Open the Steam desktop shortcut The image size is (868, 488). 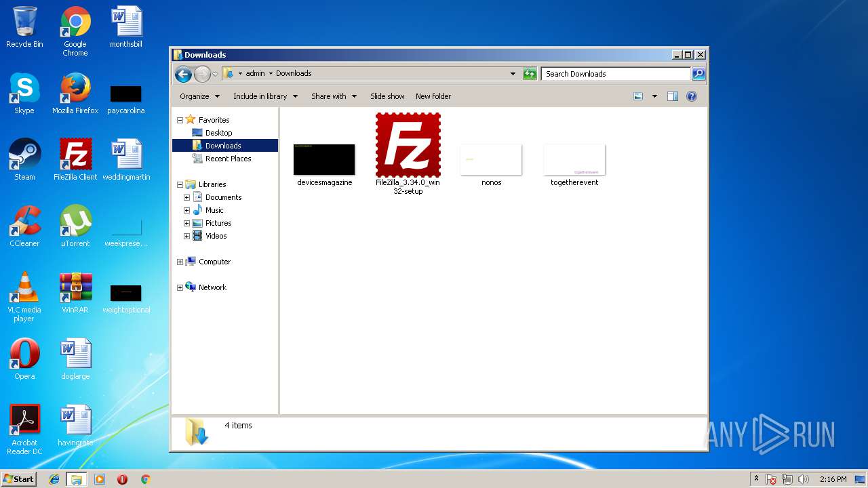(24, 160)
